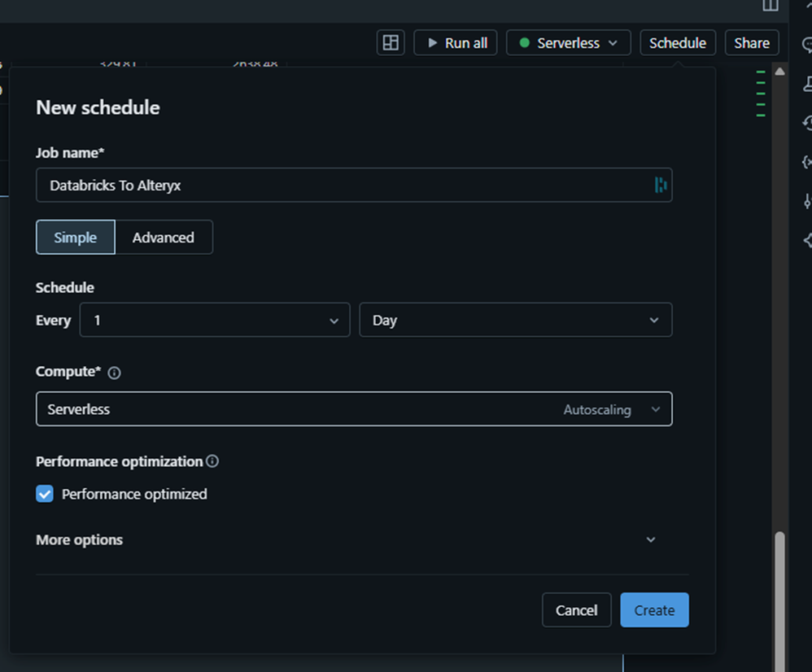Click the scroll-up arrow of the notebook scrollbar
Screen dimensions: 812x672
(x=779, y=72)
